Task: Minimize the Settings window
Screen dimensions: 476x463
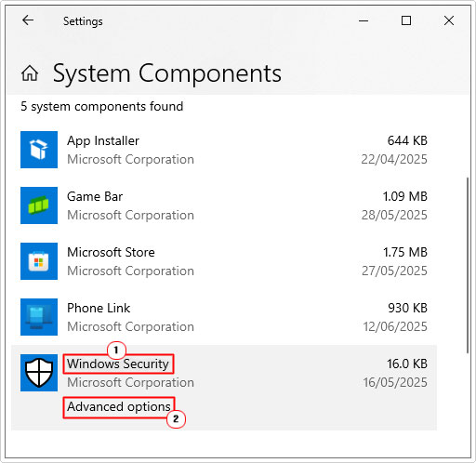Action: (x=364, y=20)
